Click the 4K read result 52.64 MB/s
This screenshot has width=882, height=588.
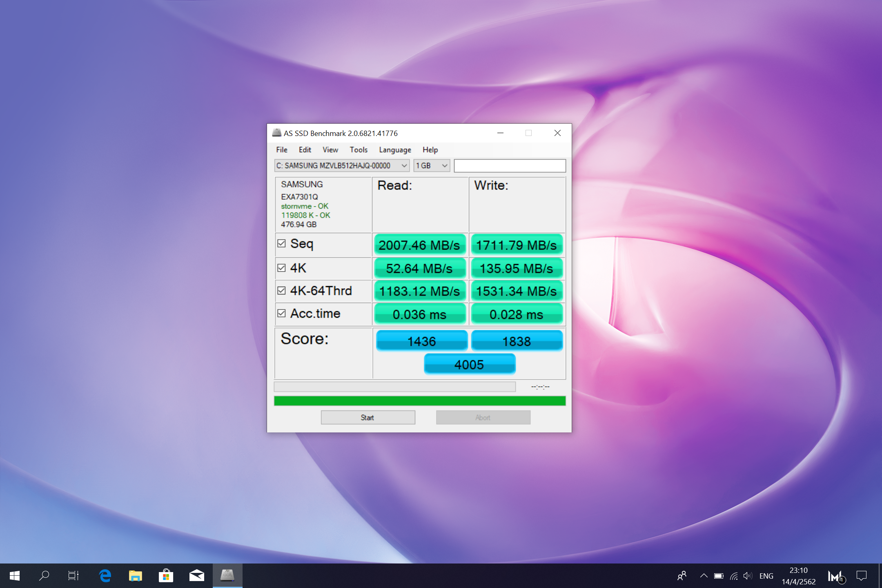click(x=420, y=268)
